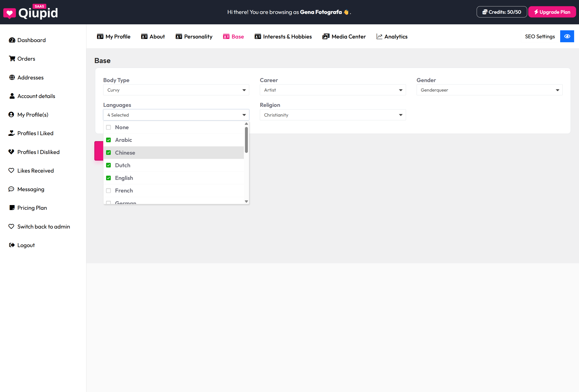The width and height of the screenshot is (579, 392).
Task: Switch to the Personality tab
Action: pyautogui.click(x=194, y=37)
